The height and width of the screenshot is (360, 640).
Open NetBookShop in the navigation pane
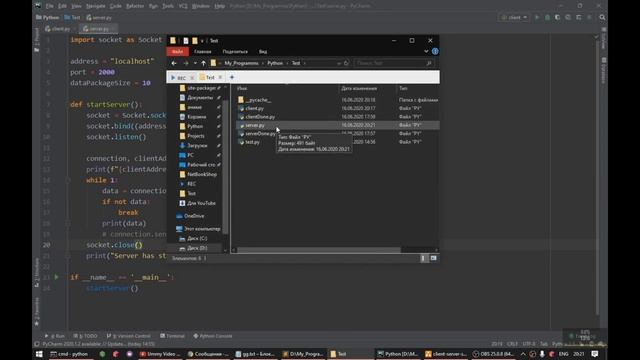click(202, 175)
